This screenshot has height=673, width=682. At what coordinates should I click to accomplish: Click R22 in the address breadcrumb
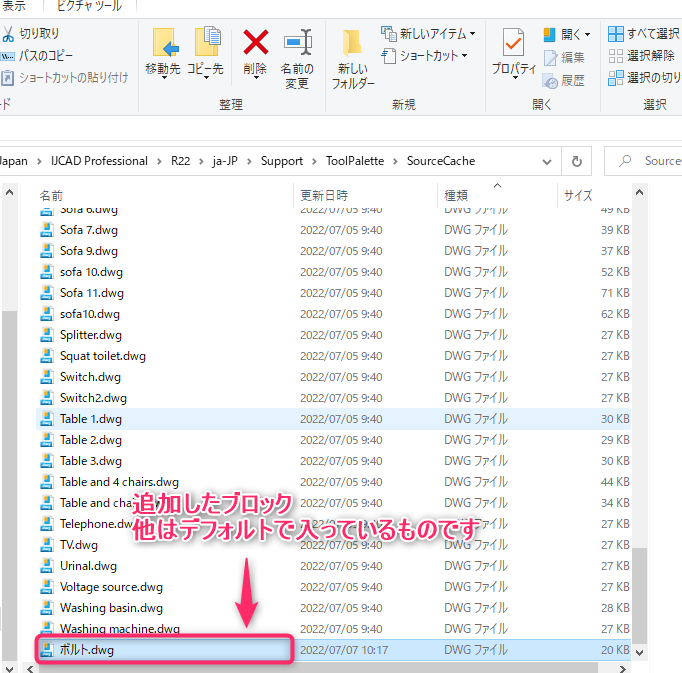pyautogui.click(x=181, y=161)
